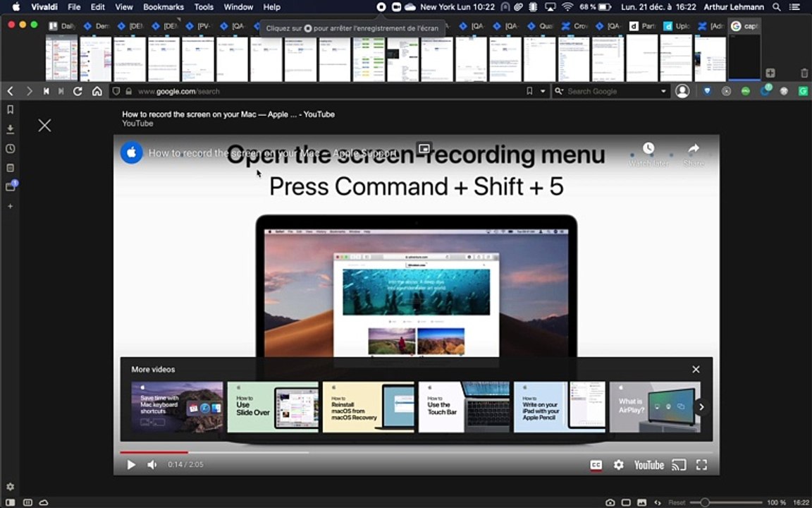Go to the home page

97,91
